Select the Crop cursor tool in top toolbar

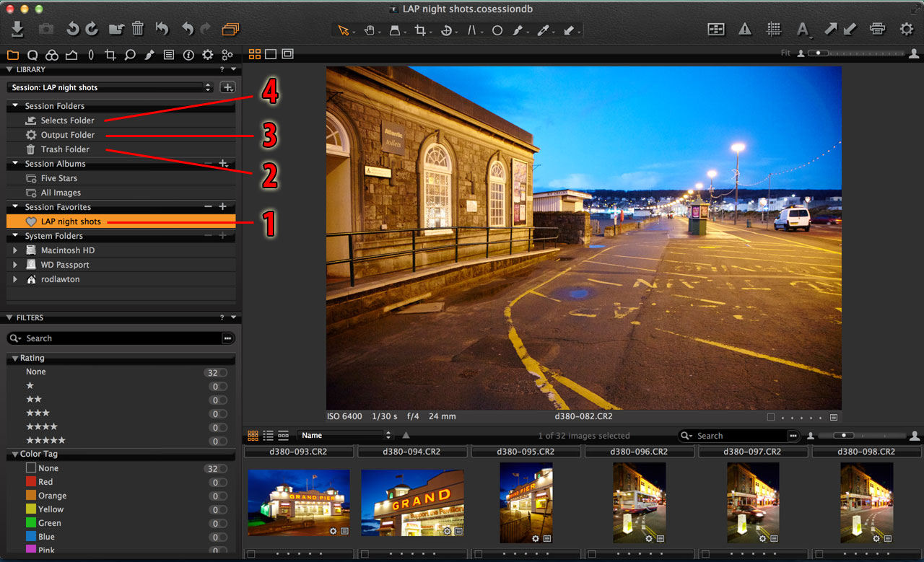(x=421, y=30)
